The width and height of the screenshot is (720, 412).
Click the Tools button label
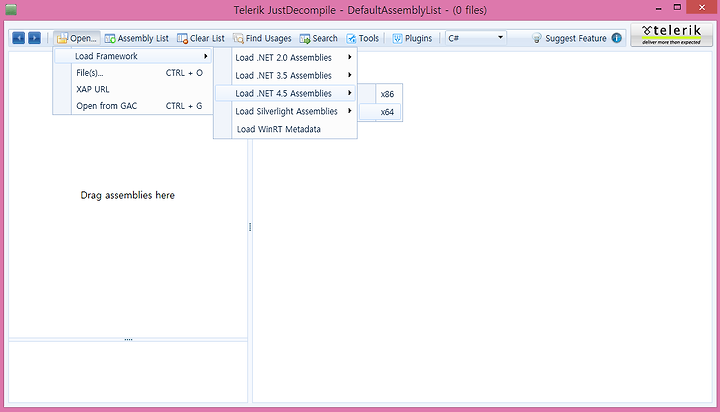pos(369,39)
